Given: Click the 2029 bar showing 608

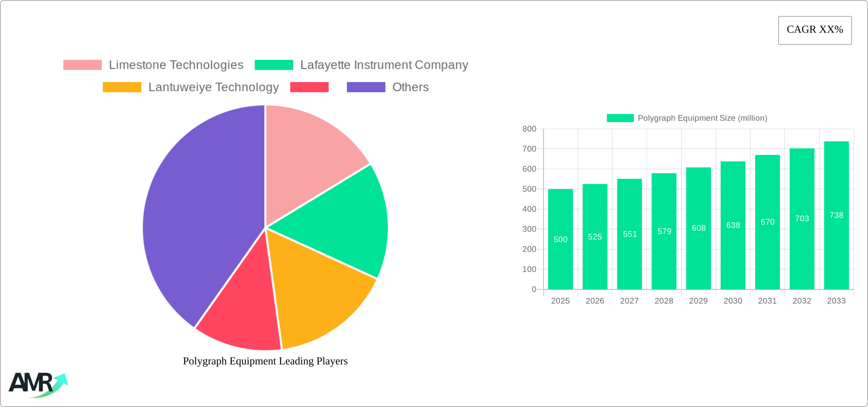Looking at the screenshot, I should tap(698, 228).
